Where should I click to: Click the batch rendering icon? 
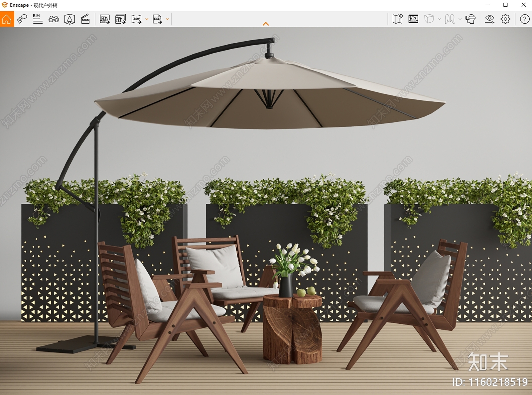(x=120, y=19)
